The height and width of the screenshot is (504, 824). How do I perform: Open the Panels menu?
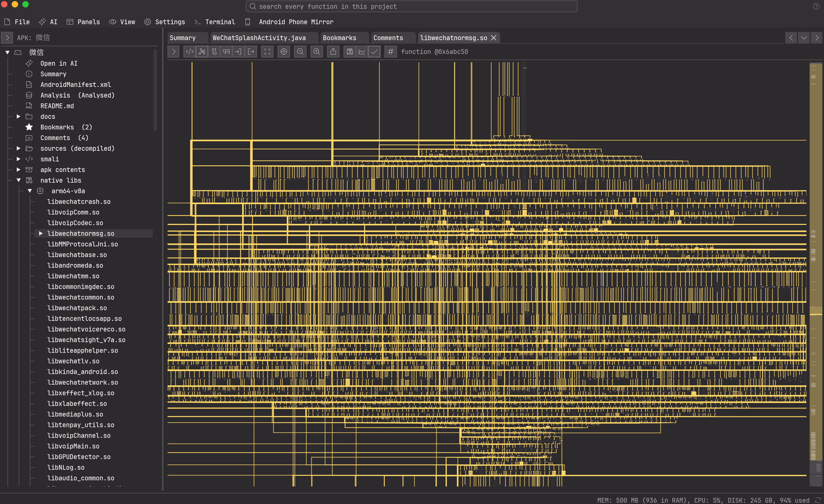click(83, 22)
